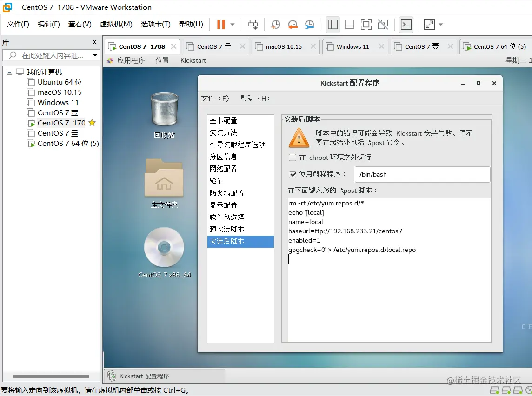Open the library search dropdown arrow
532x396 pixels.
coord(95,55)
